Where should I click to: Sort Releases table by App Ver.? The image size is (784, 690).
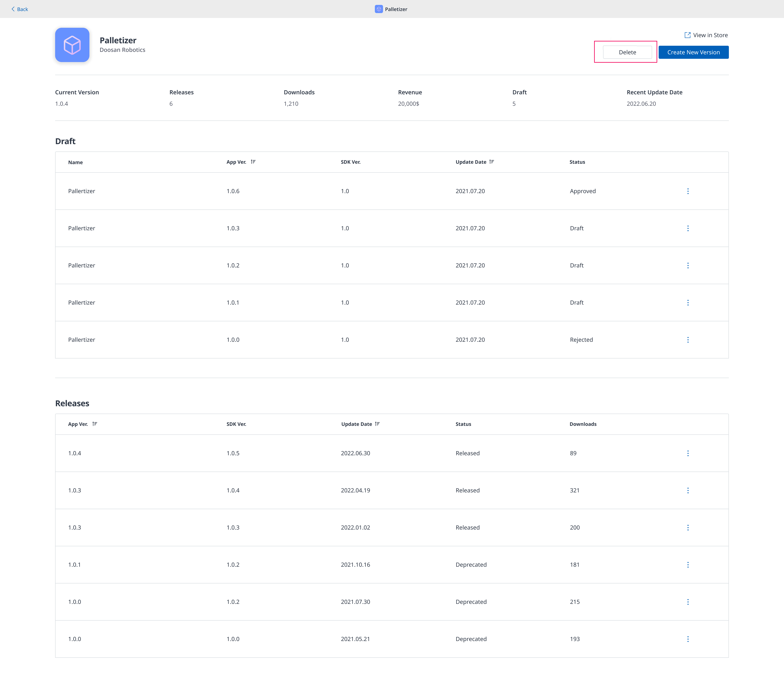pos(95,424)
